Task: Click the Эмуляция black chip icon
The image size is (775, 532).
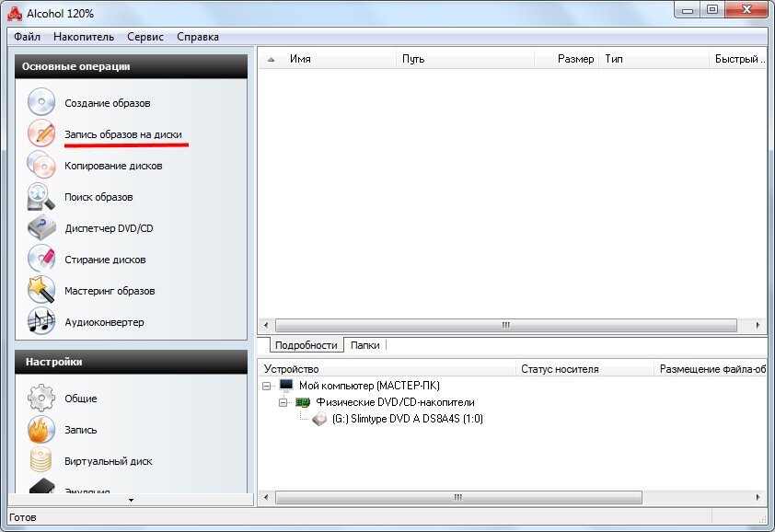Action: pyautogui.click(x=42, y=486)
